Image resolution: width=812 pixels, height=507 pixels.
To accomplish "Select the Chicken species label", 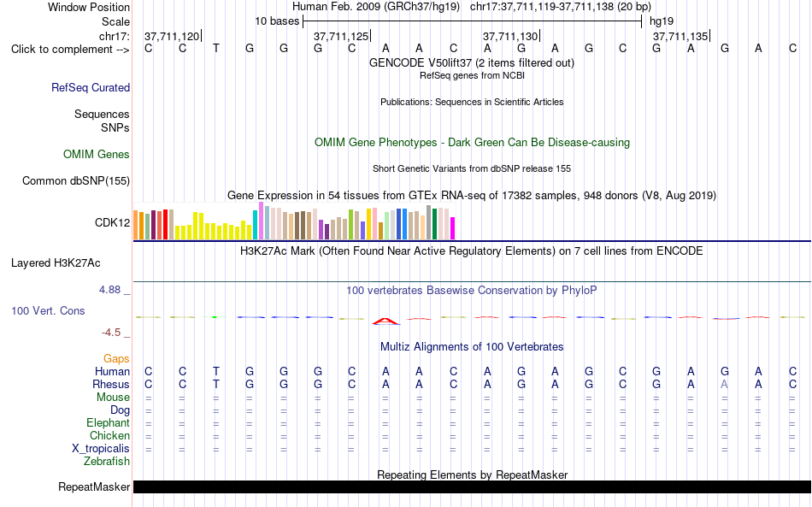I will (109, 435).
